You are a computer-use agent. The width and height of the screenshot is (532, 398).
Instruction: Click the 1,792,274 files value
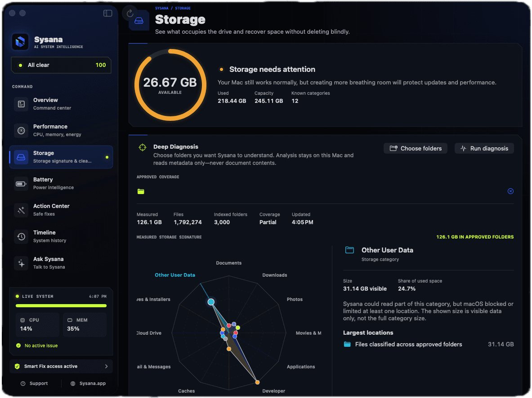pyautogui.click(x=188, y=222)
